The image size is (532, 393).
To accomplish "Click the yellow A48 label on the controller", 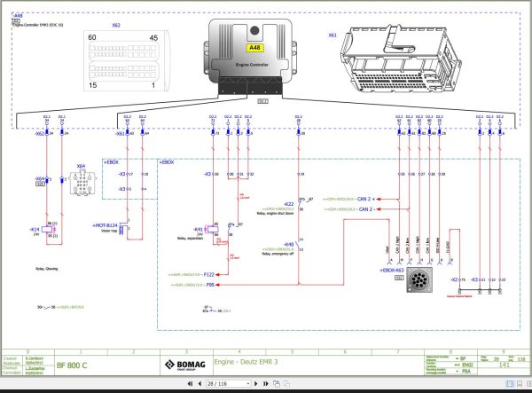I will pyautogui.click(x=254, y=48).
